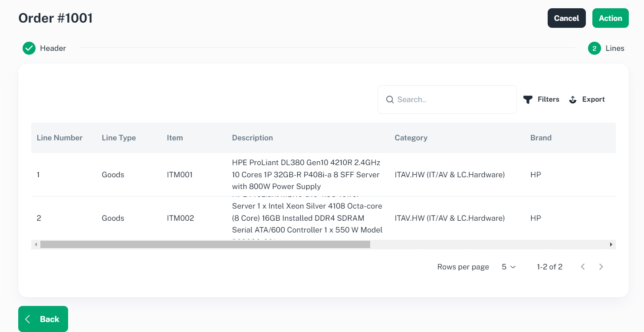Select the row with item ITM002
The height and width of the screenshot is (332, 644).
(180, 218)
